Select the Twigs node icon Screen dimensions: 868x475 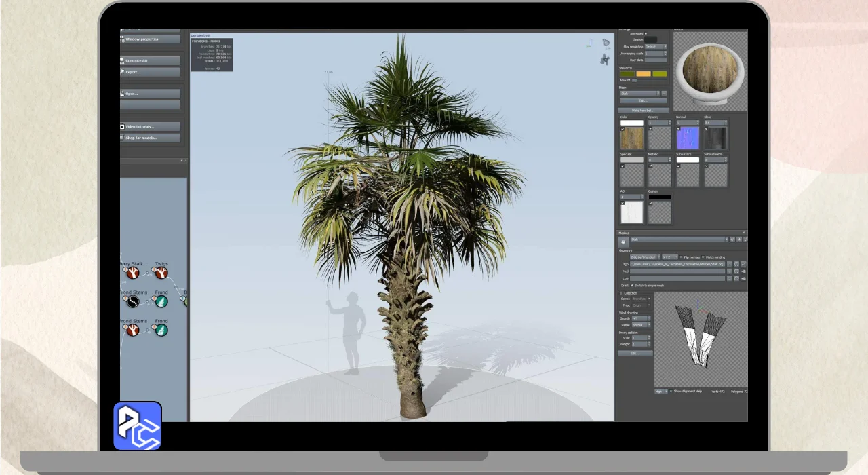161,273
